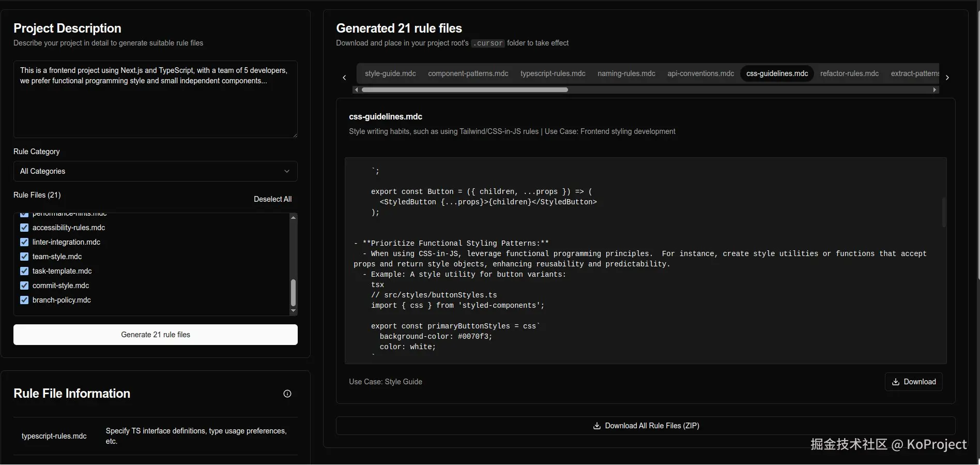The height and width of the screenshot is (465, 980).
Task: Deselect the branch-policy.mdc checkbox
Action: tap(24, 300)
